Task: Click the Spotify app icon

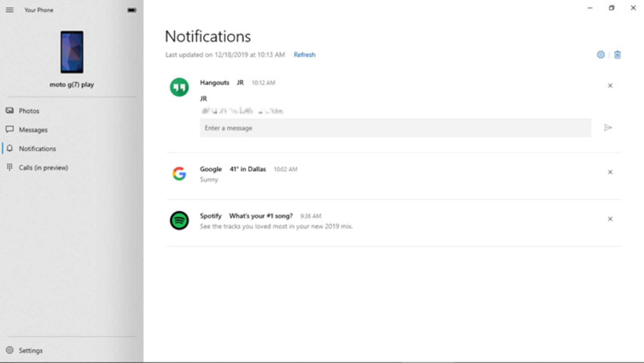Action: pyautogui.click(x=179, y=221)
